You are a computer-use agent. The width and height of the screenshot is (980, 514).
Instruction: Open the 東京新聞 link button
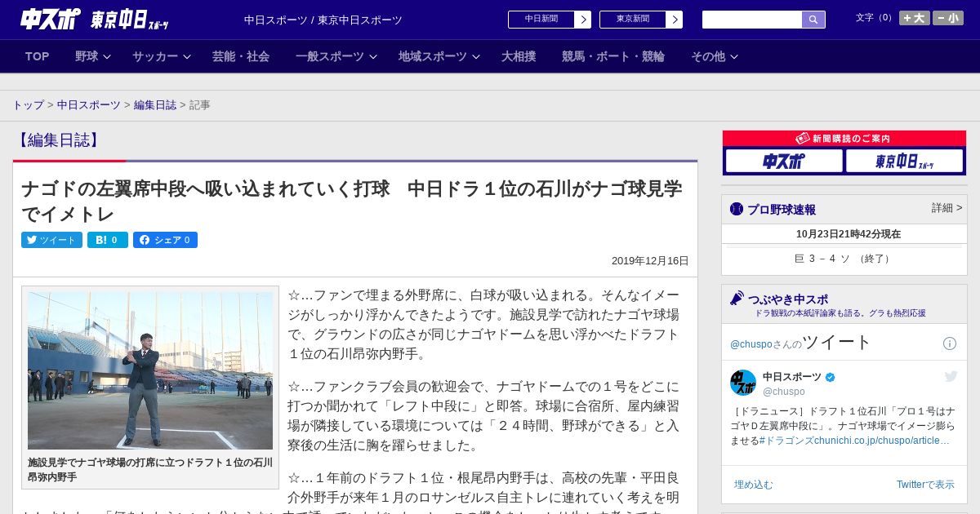pyautogui.click(x=633, y=20)
